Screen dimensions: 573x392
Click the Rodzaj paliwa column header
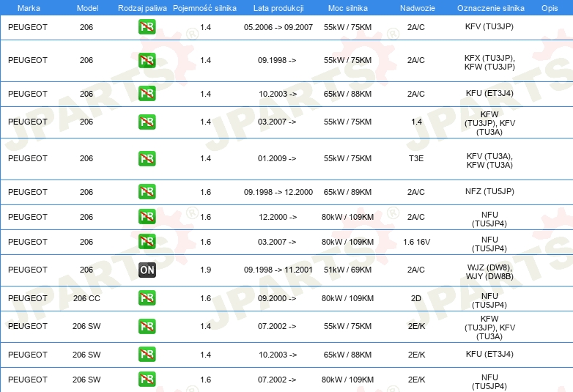pyautogui.click(x=142, y=8)
